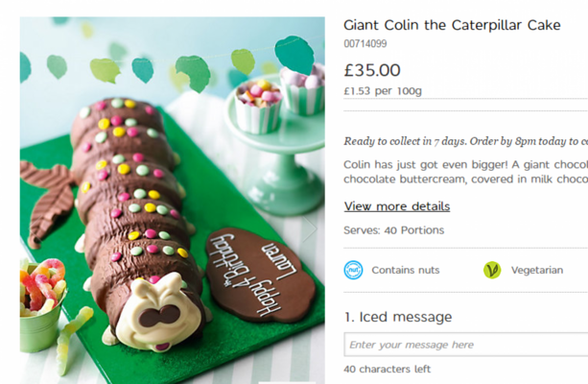The height and width of the screenshot is (384, 588).
Task: Open the View more details link
Action: [x=396, y=206]
